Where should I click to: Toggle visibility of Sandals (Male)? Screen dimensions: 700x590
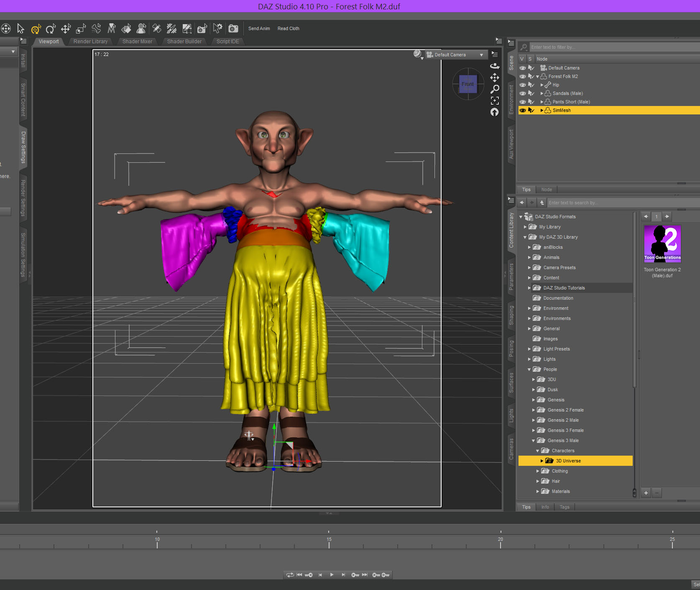click(523, 93)
